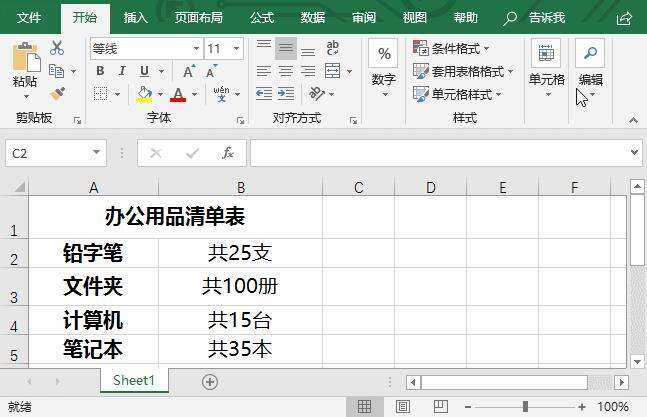The image size is (647, 417).
Task: Click the wén phonetic guide icon
Action: (x=221, y=94)
